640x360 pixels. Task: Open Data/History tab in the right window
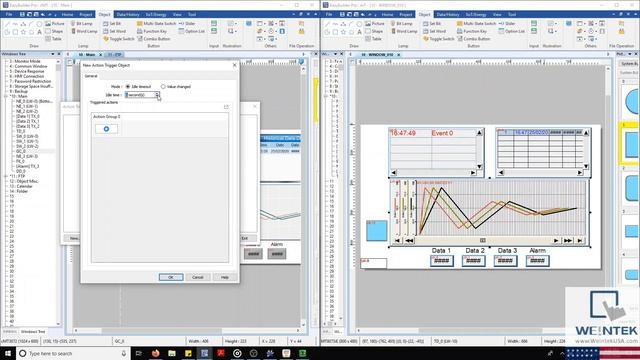pos(448,14)
